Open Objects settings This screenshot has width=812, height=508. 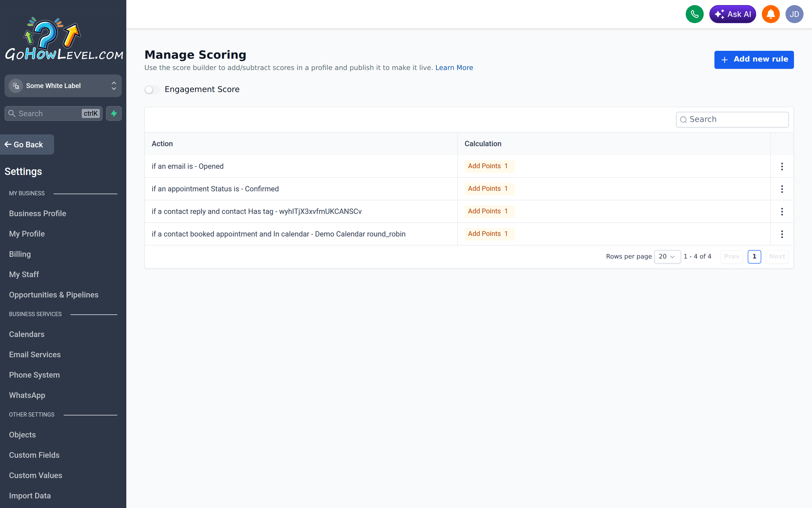22,435
